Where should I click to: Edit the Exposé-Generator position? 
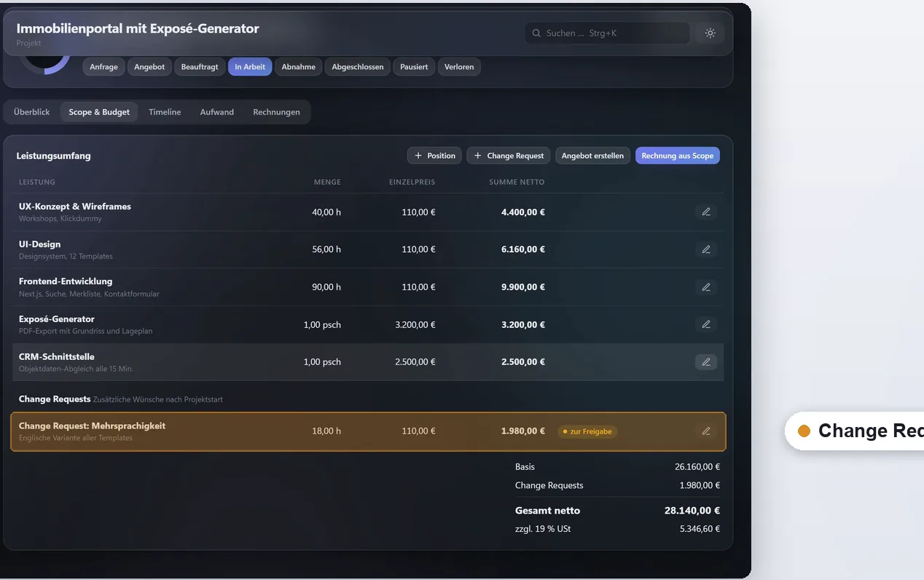tap(705, 324)
